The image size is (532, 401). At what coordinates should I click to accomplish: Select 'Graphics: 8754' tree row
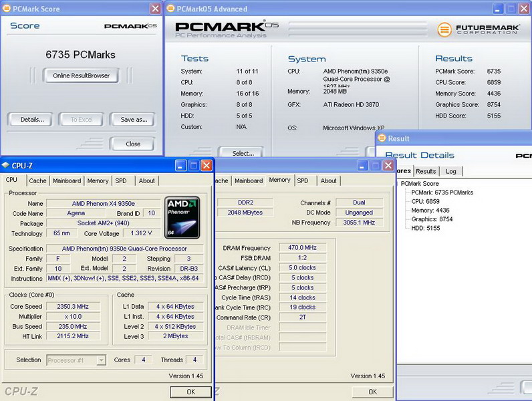(x=432, y=219)
